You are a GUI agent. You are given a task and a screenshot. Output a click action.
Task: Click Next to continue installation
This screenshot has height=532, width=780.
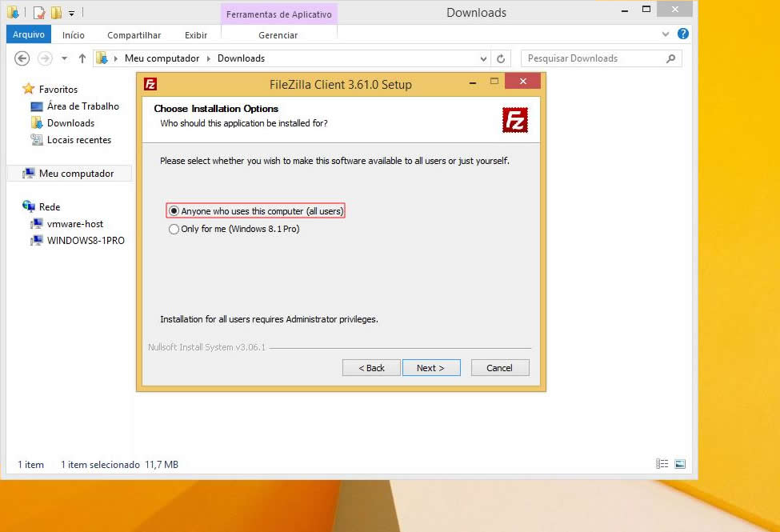click(x=430, y=368)
